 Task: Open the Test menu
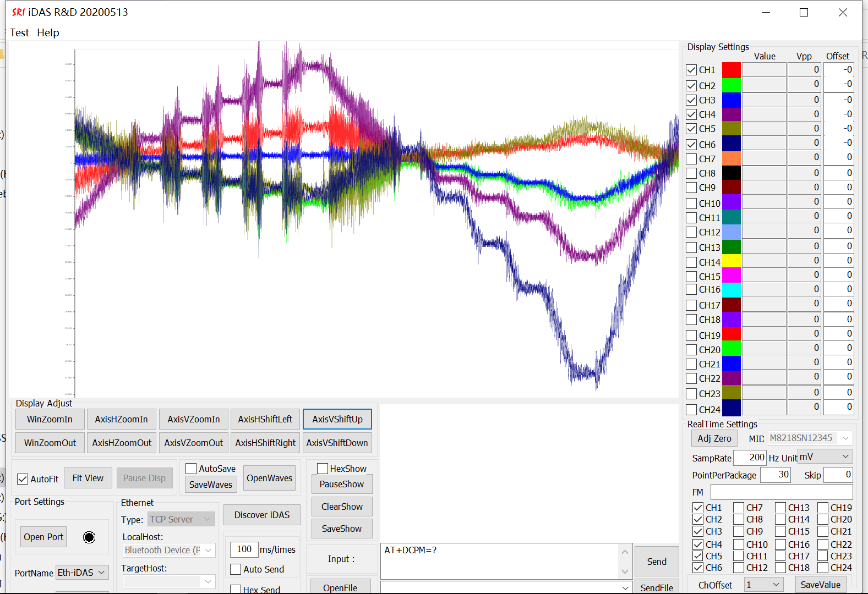pyautogui.click(x=19, y=32)
